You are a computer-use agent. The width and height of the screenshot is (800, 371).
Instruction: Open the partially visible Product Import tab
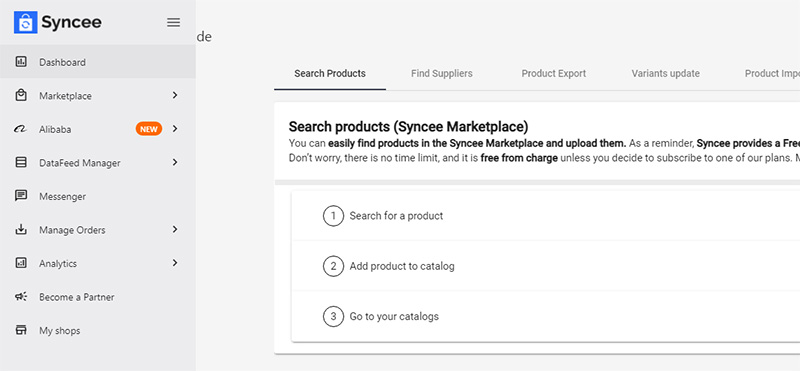tap(772, 73)
